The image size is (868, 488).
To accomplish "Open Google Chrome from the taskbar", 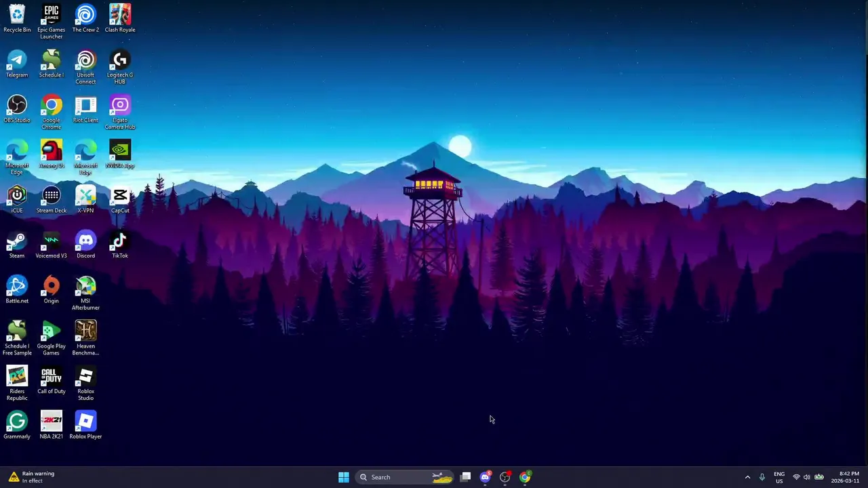I will tap(525, 477).
